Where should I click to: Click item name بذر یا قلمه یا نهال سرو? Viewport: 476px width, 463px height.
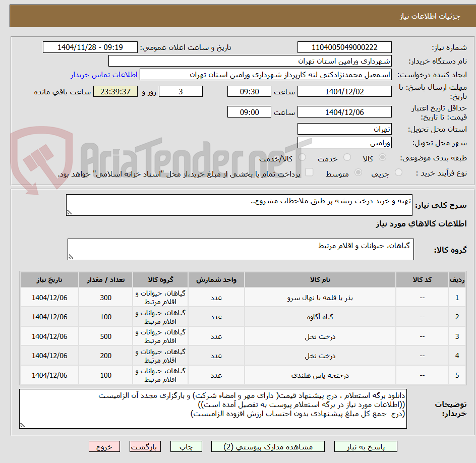(320, 298)
